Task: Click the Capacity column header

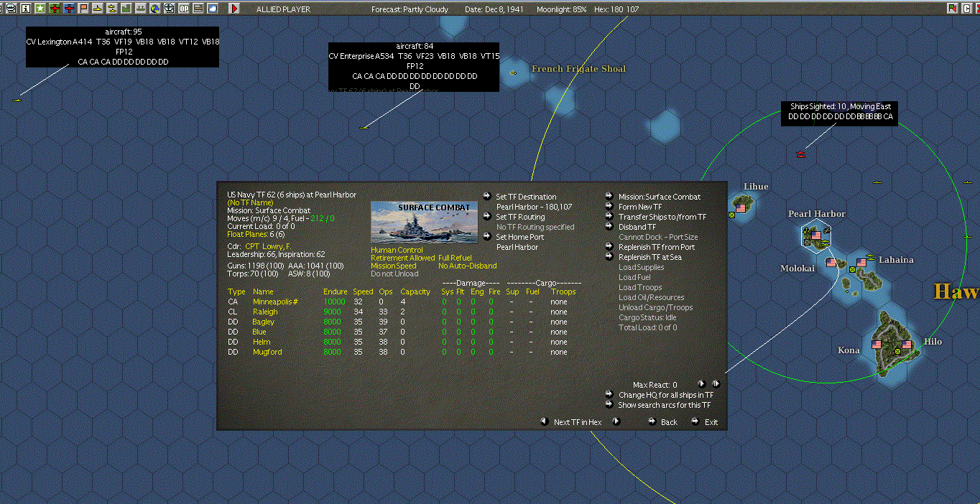Action: coord(415,291)
